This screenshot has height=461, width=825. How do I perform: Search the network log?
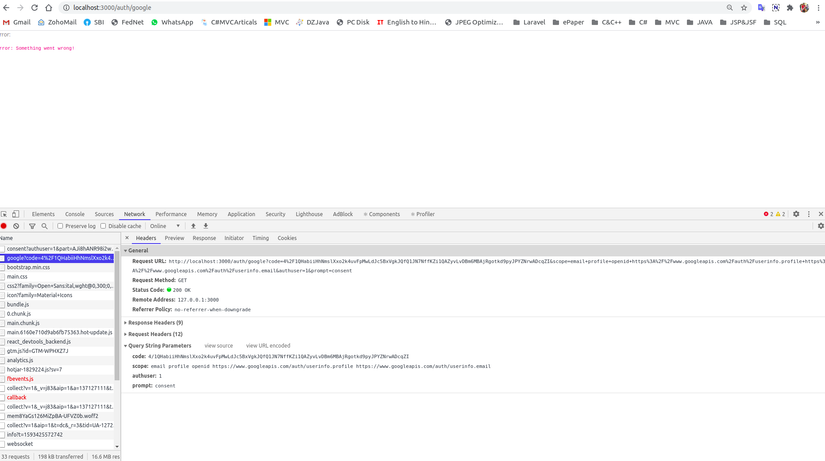coord(44,226)
